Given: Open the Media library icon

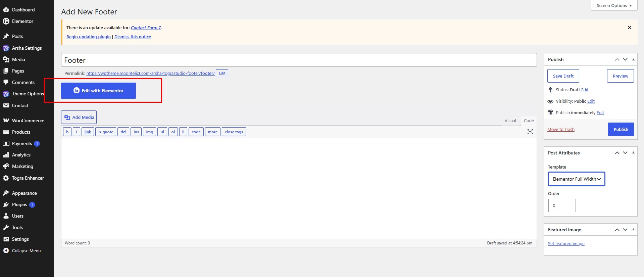Looking at the screenshot, I should 6,59.
